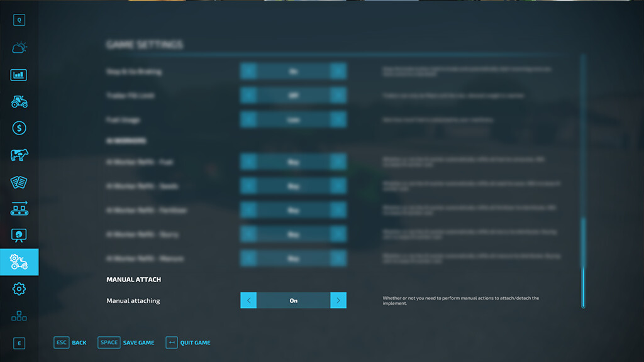Open the weather forecast page
The width and height of the screenshot is (644, 362).
click(x=19, y=48)
